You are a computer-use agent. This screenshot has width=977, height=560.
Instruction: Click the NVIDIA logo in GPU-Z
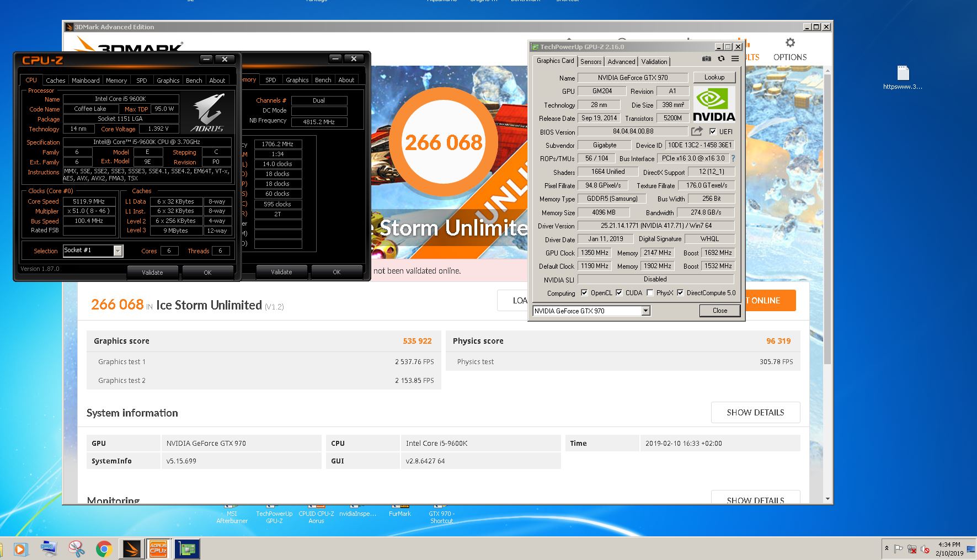(714, 104)
